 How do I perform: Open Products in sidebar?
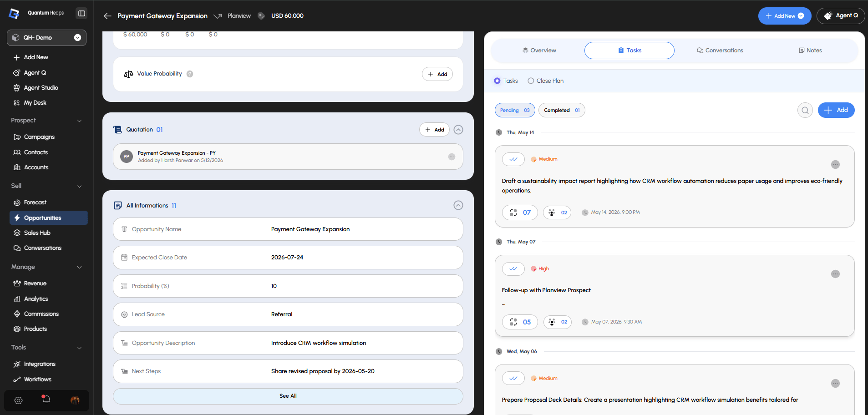pyautogui.click(x=35, y=329)
